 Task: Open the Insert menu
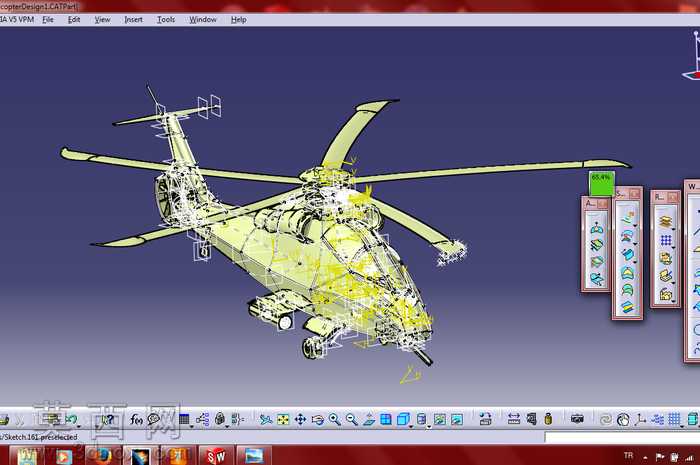133,20
